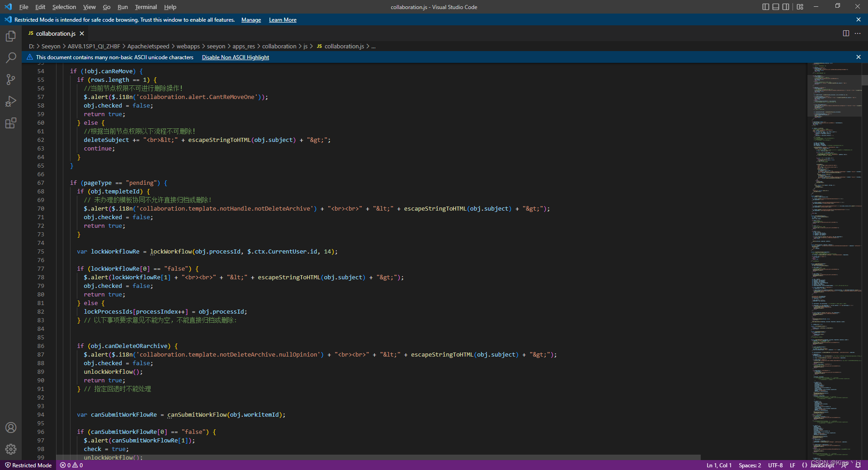
Task: Click the minimap code overview
Action: [x=835, y=262]
